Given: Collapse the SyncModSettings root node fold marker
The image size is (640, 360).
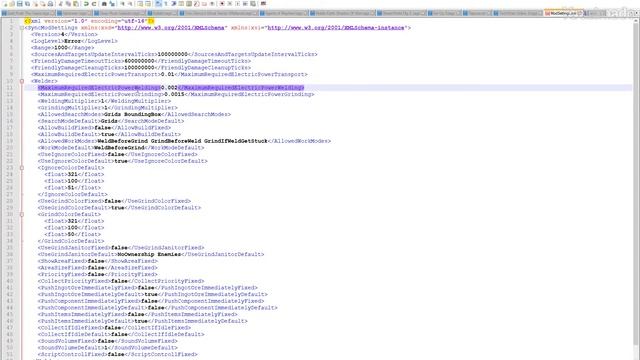Looking at the screenshot, I should click(x=22, y=28).
